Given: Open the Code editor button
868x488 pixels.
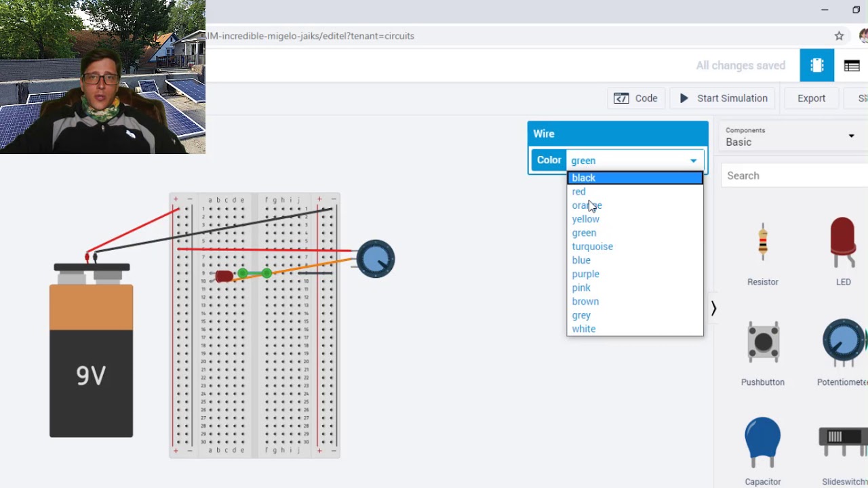Looking at the screenshot, I should coord(635,98).
